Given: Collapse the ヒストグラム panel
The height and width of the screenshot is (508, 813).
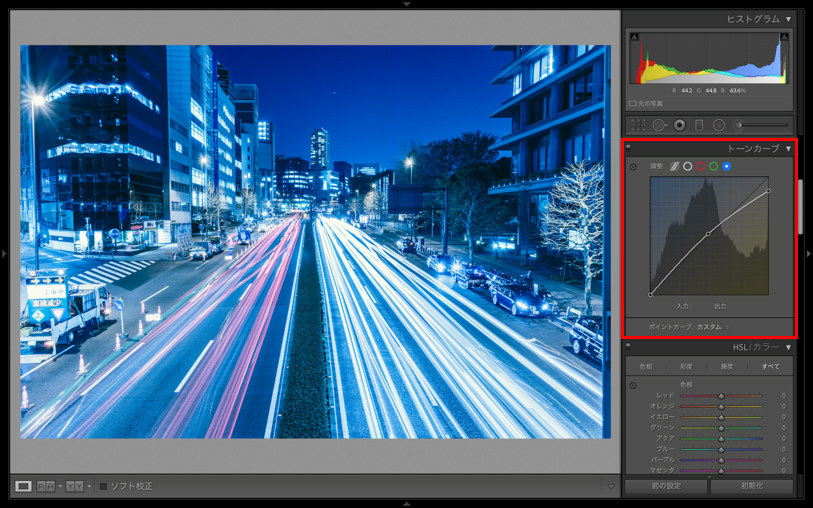Looking at the screenshot, I should [788, 19].
